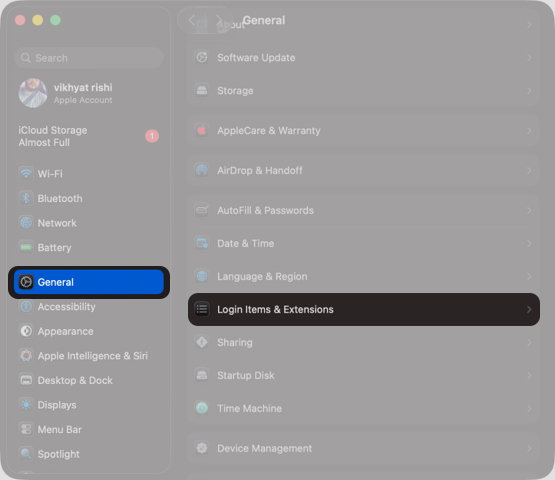
Task: Click the Search field
Action: 89,58
